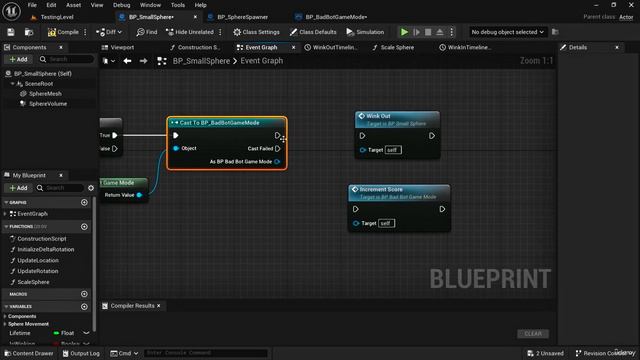
Task: Open the Tools menu
Action: pyautogui.click(x=178, y=5)
